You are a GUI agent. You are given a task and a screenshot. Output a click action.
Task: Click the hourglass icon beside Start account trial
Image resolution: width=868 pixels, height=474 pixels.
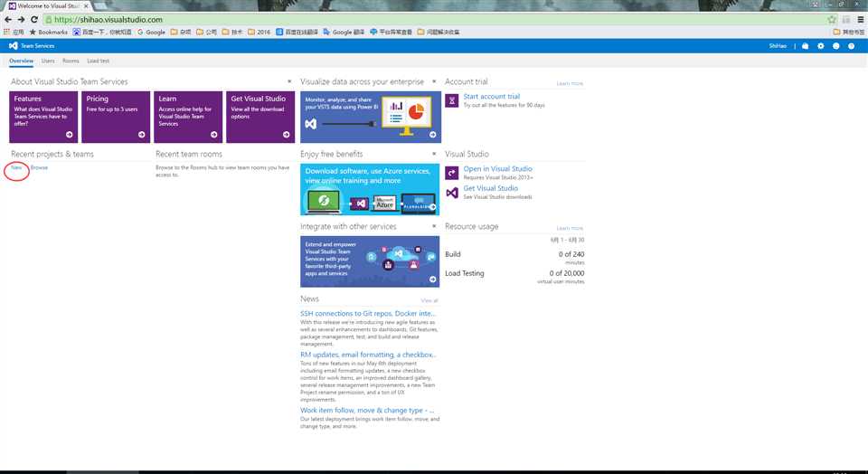(452, 100)
